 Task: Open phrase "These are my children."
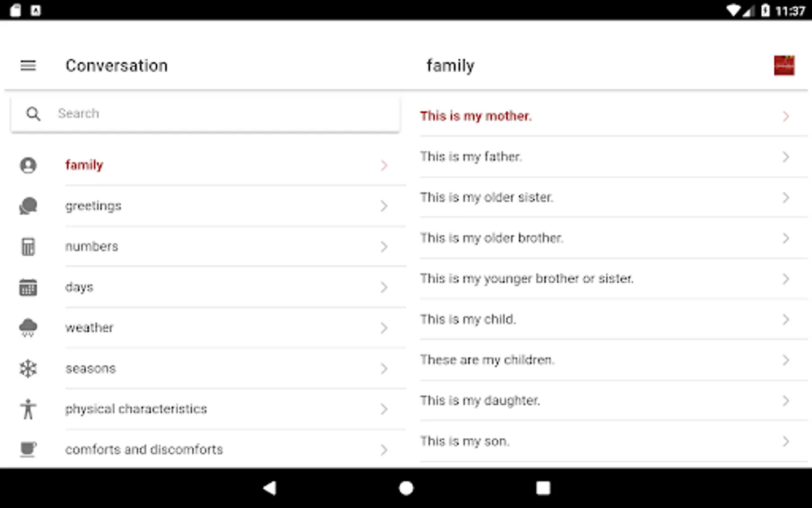coord(487,360)
